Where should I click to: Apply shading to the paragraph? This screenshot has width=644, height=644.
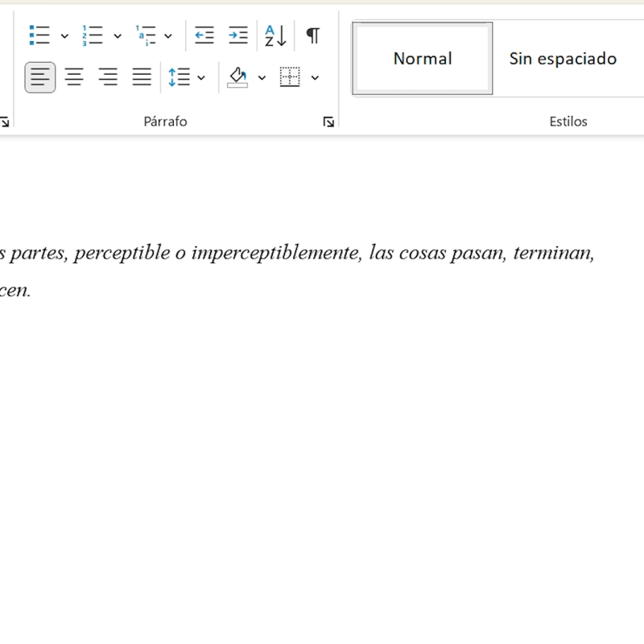pos(239,76)
